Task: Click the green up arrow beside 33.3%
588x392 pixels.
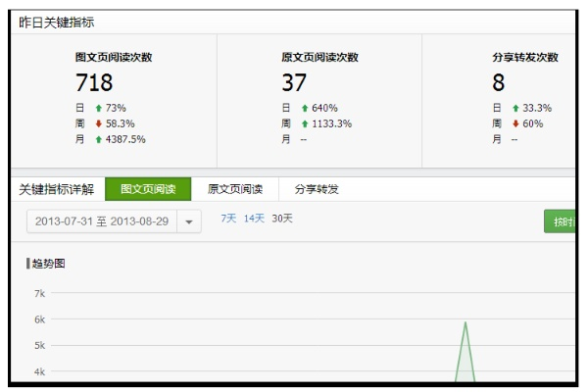Action: pos(515,108)
